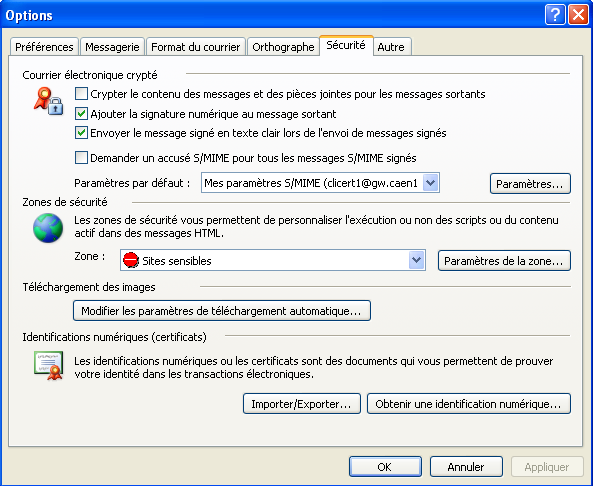Click the Paramètres par défaut label
The height and width of the screenshot is (486, 593).
tap(132, 183)
